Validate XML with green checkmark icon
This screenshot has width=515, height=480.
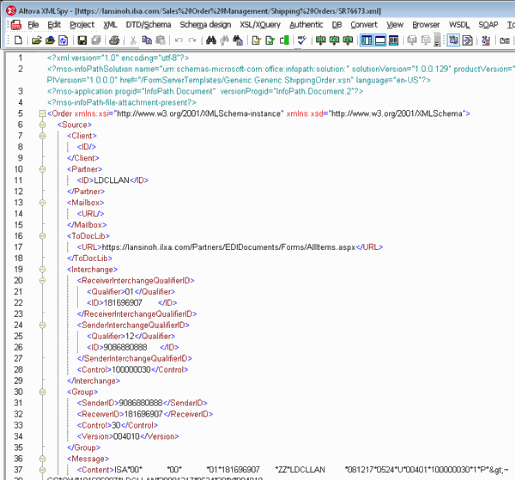tap(270, 40)
